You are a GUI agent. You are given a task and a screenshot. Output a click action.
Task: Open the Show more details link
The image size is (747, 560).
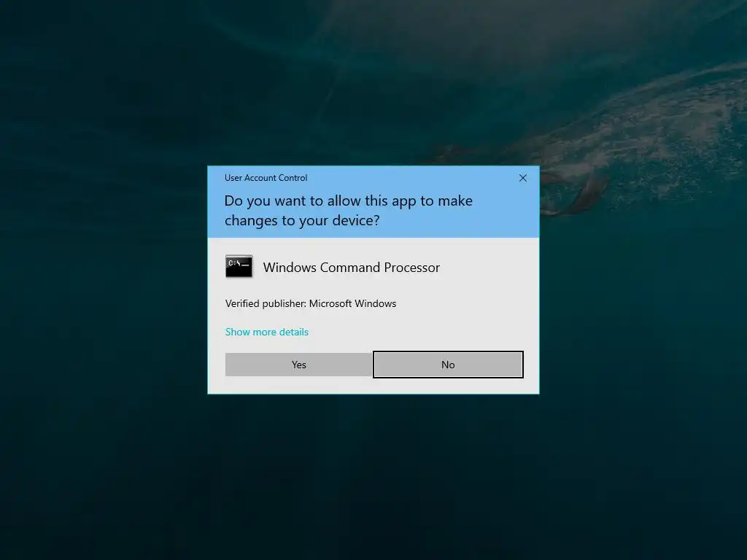pyautogui.click(x=267, y=332)
